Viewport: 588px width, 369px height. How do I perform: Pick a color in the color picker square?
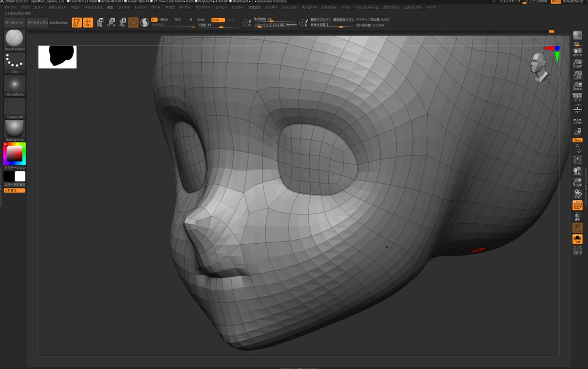point(15,155)
